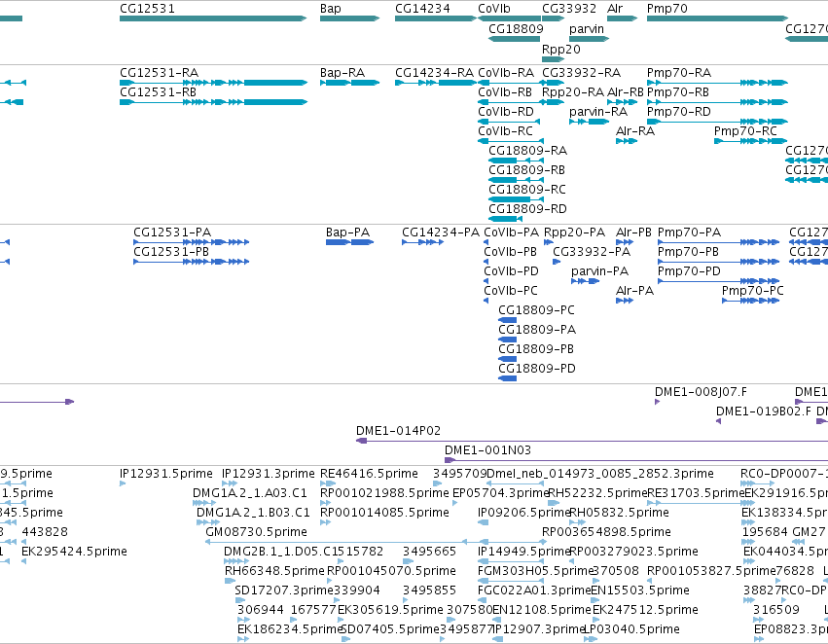Select EST RP001014085.5prime

(x=325, y=522)
